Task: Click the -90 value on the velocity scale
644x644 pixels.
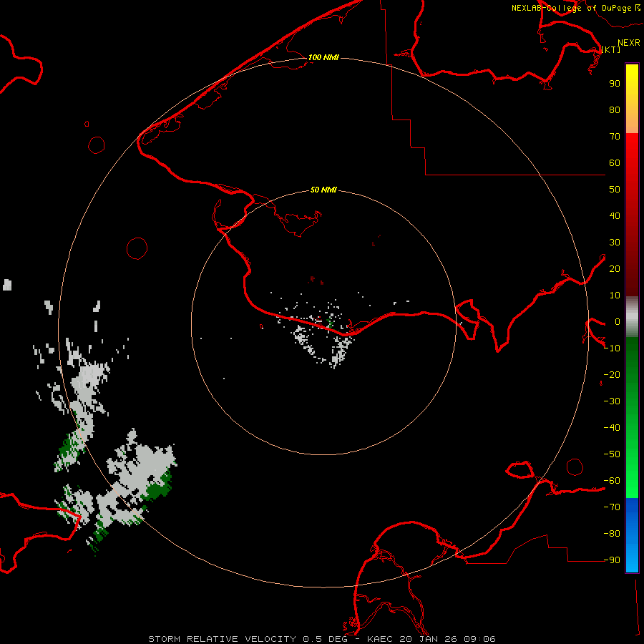Action: (612, 560)
